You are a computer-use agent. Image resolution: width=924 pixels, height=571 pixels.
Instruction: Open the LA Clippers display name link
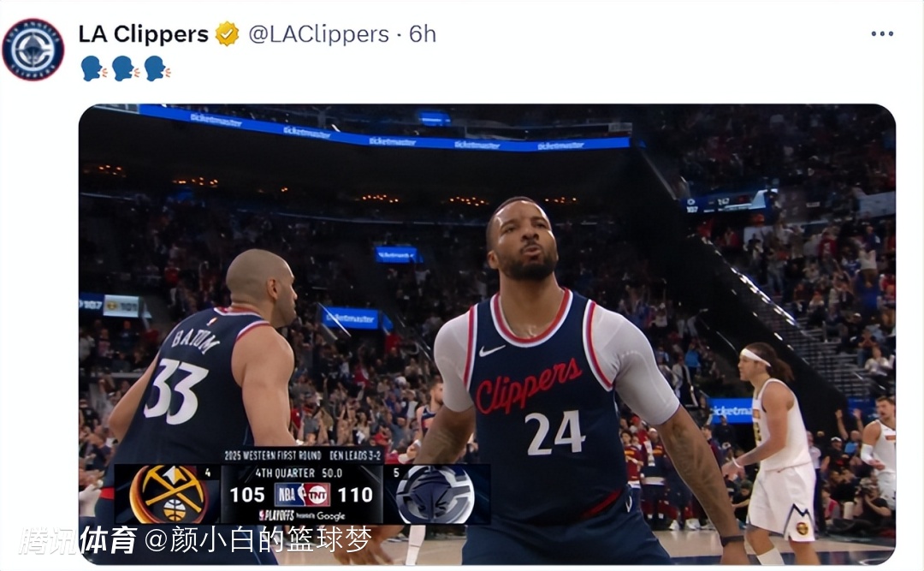(x=143, y=34)
